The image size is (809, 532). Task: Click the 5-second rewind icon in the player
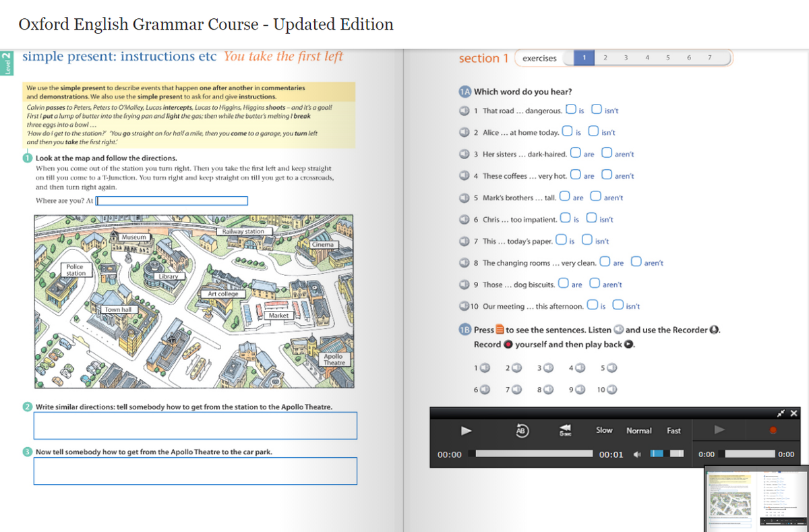(x=565, y=430)
